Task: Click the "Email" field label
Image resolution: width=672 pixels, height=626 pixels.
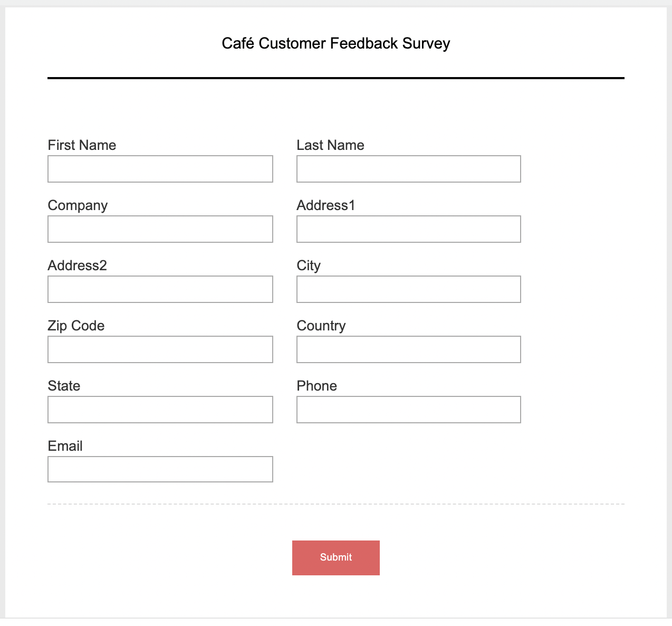Action: [x=65, y=446]
